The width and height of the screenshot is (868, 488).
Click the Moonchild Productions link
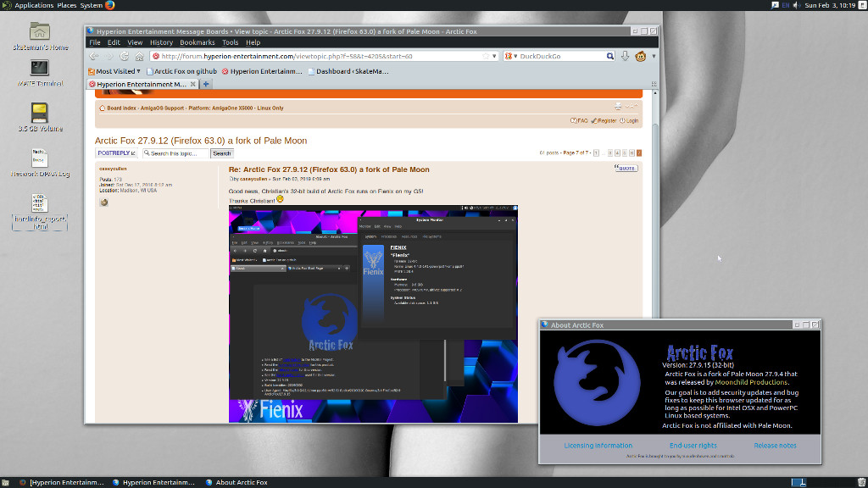coord(751,382)
